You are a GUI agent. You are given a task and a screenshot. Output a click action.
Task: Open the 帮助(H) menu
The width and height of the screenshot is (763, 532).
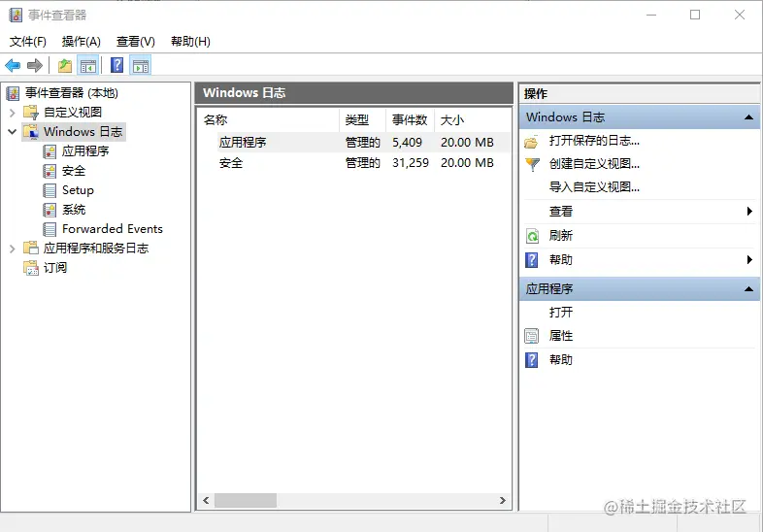coord(190,42)
